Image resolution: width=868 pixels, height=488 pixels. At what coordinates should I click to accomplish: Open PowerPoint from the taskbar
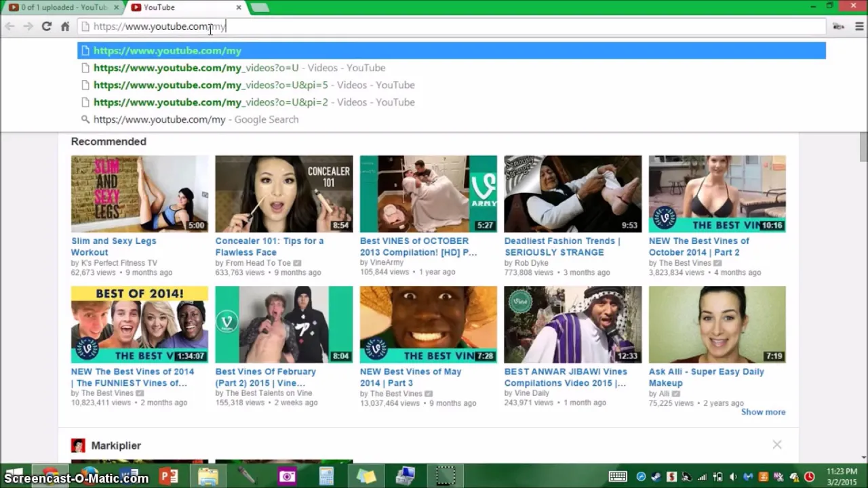(169, 476)
